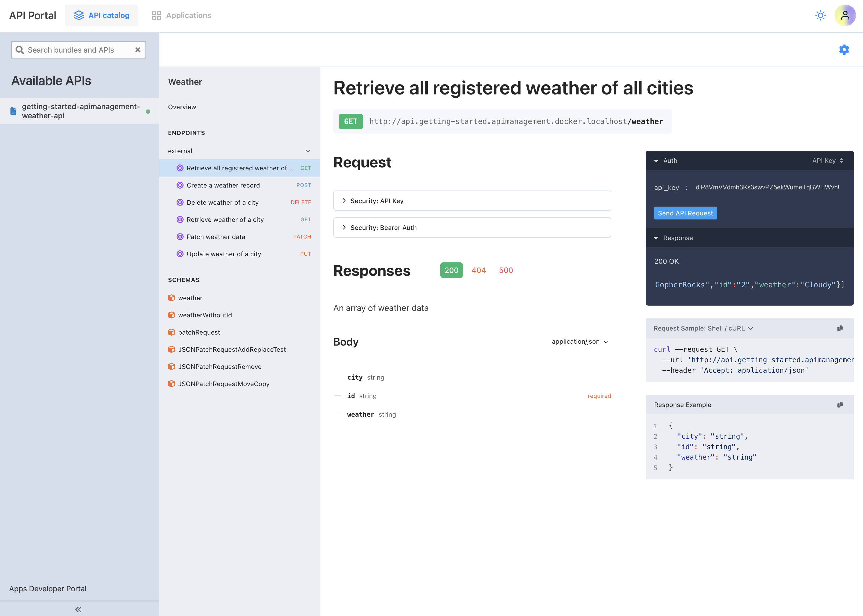The width and height of the screenshot is (863, 616).
Task: Open the user profile avatar
Action: pyautogui.click(x=845, y=16)
